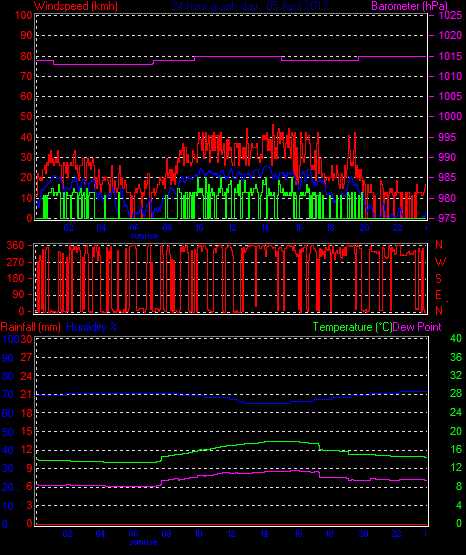Click blue 70 on the humidity axis

click(8, 394)
